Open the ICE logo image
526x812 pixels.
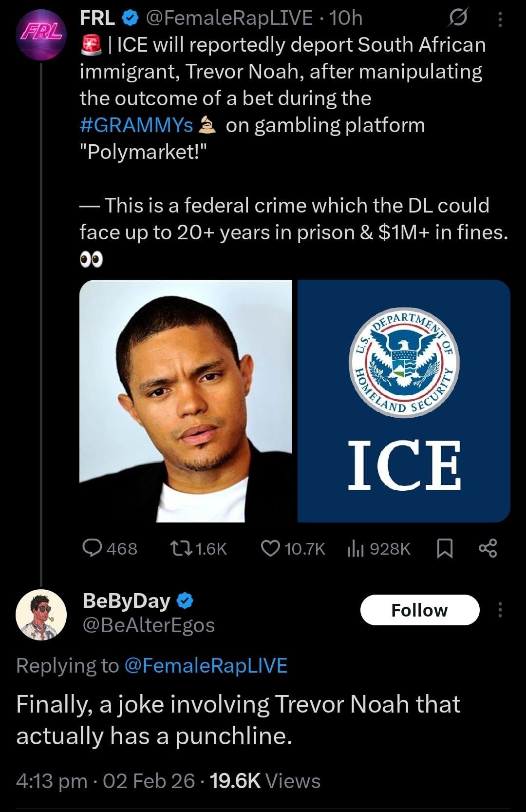pos(404,401)
